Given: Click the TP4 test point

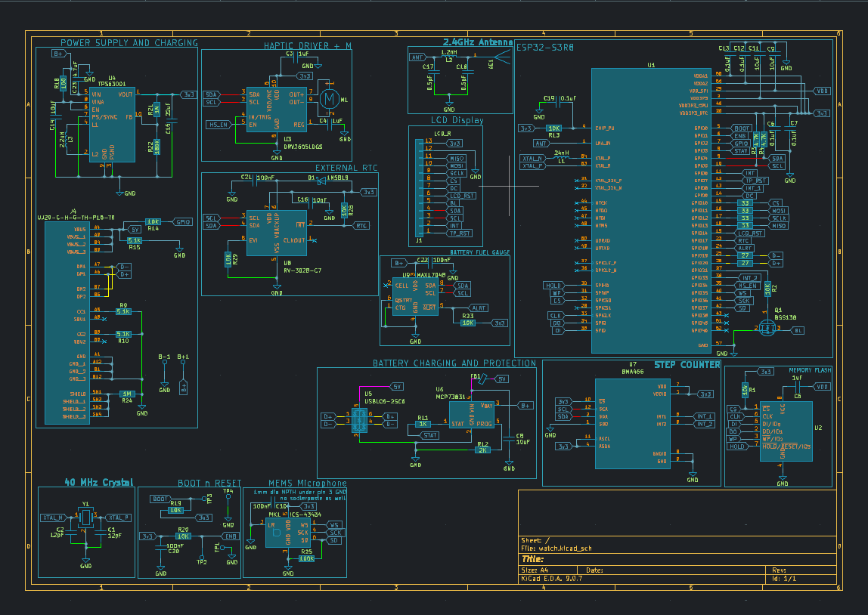Looking at the screenshot, I should tap(228, 496).
